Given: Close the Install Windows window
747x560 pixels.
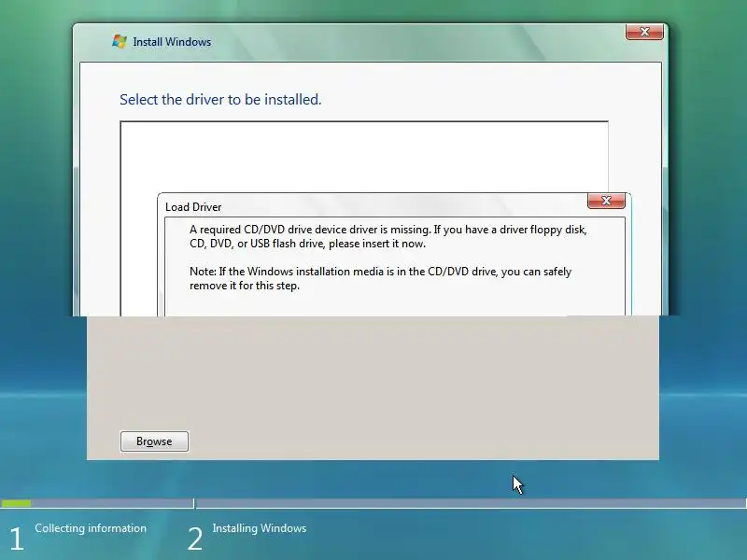Looking at the screenshot, I should [x=644, y=32].
